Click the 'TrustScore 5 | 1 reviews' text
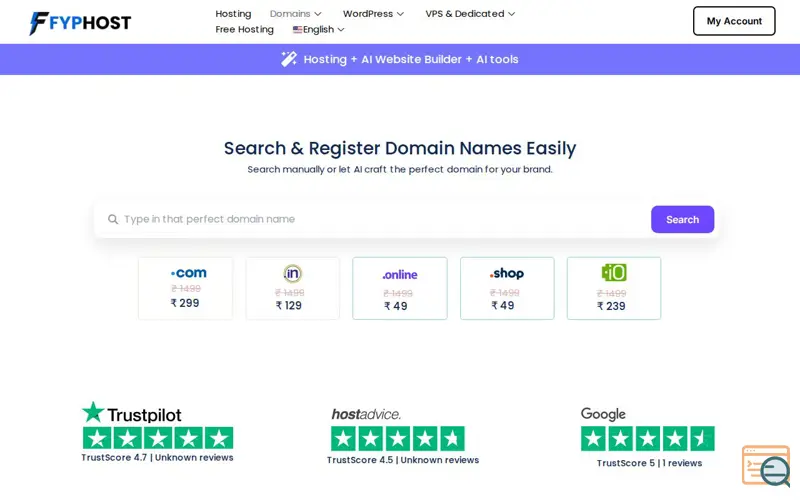This screenshot has height=500, width=800. [649, 463]
